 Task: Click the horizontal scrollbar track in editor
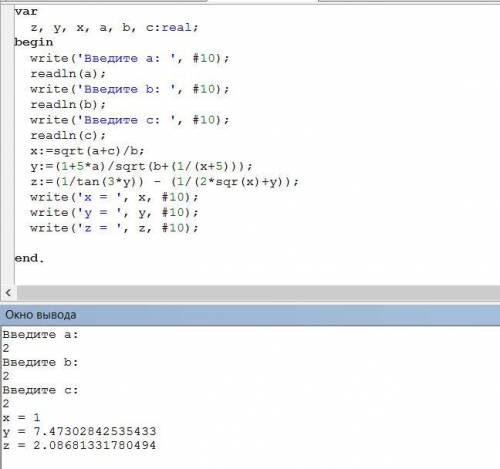point(258,293)
